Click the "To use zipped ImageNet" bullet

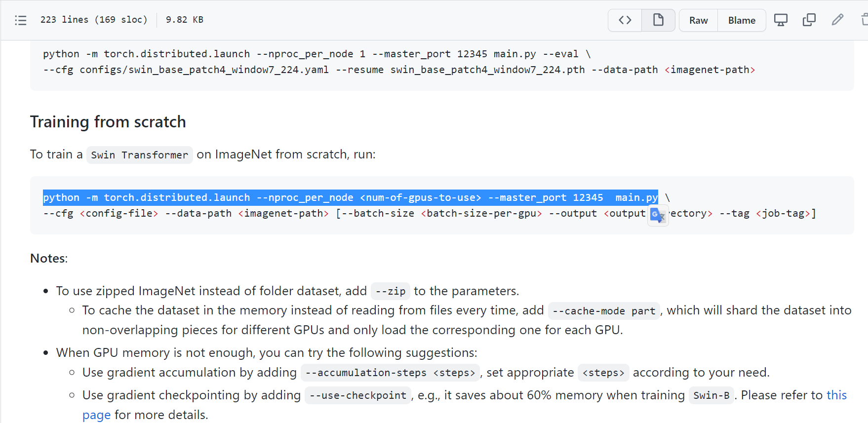coord(287,291)
